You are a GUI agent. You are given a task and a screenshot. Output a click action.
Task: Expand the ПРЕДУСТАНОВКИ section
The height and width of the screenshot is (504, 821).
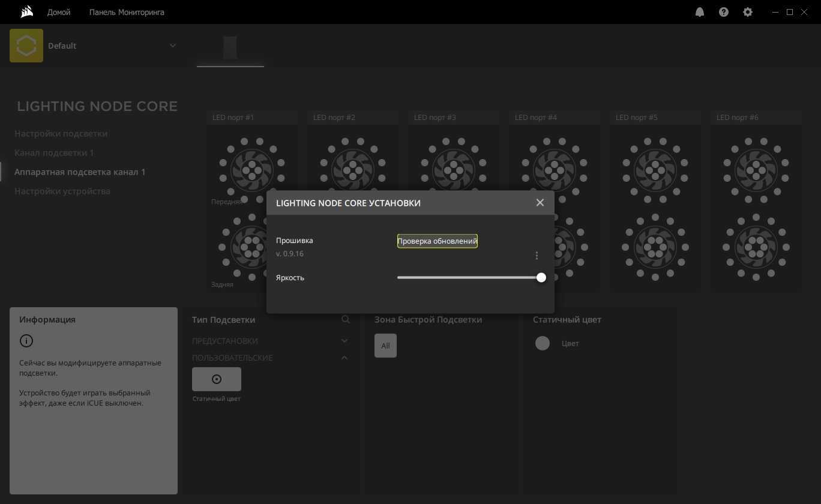point(344,341)
